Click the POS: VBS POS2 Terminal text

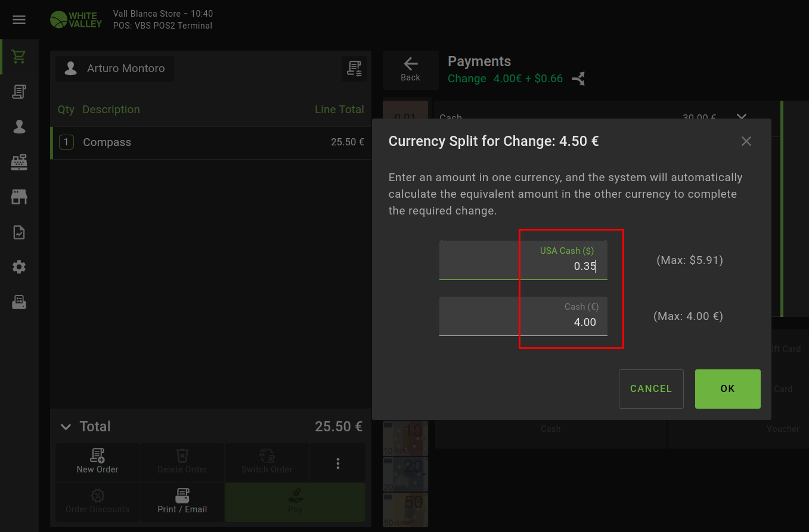coord(163,26)
